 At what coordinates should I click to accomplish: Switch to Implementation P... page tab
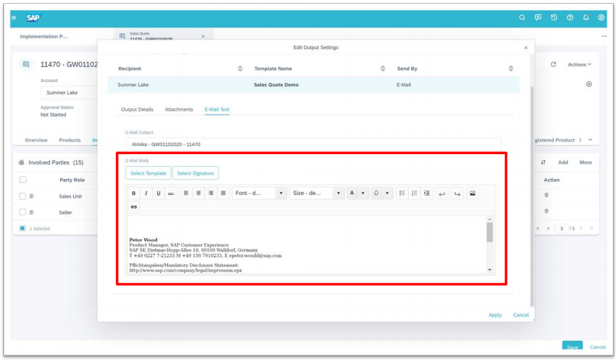[x=43, y=36]
